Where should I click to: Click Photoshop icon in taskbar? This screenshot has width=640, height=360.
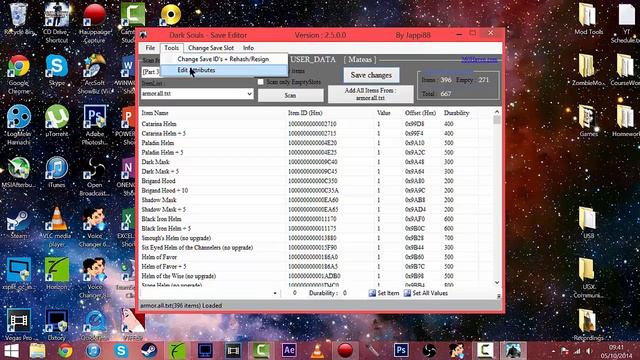click(401, 350)
